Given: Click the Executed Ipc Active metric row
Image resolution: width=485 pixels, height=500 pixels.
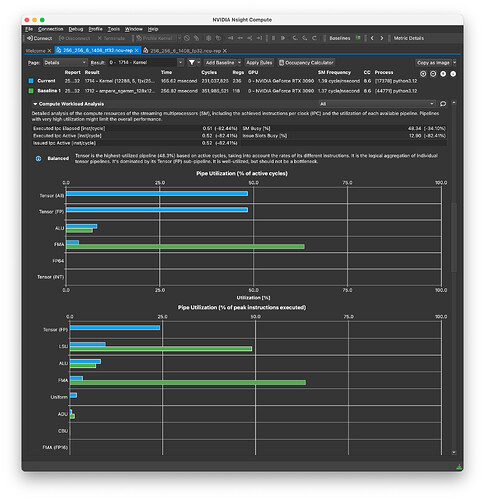Looking at the screenshot, I should point(135,136).
